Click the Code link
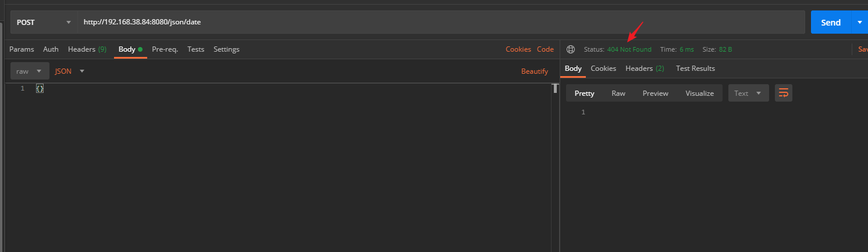Screen dimensions: 868x252 coord(545,49)
